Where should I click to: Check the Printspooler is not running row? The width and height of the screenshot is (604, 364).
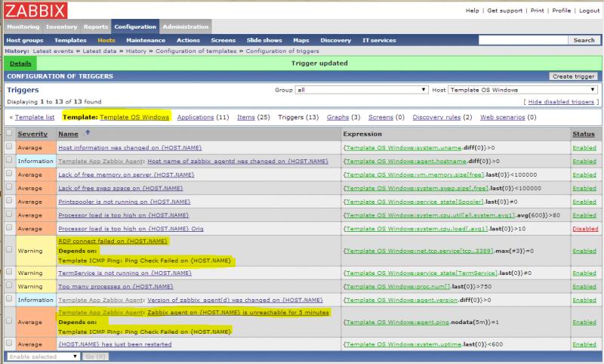(9, 200)
